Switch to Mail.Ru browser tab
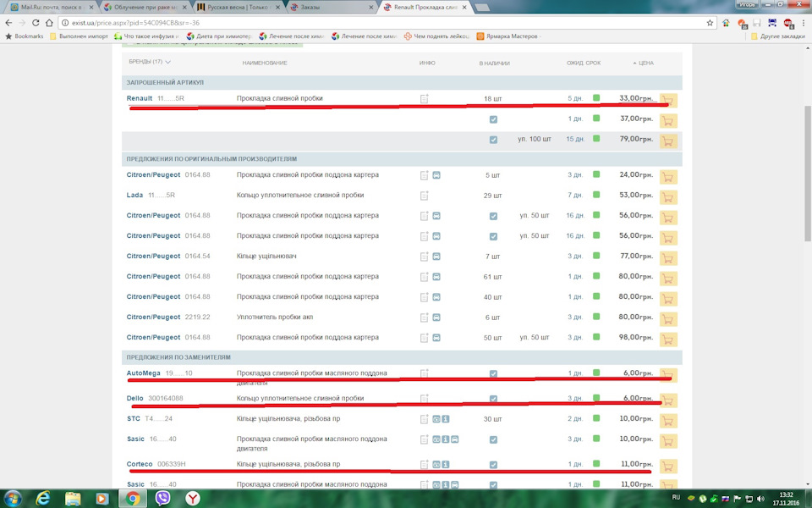Screen dimensions: 812x508 click(x=51, y=8)
